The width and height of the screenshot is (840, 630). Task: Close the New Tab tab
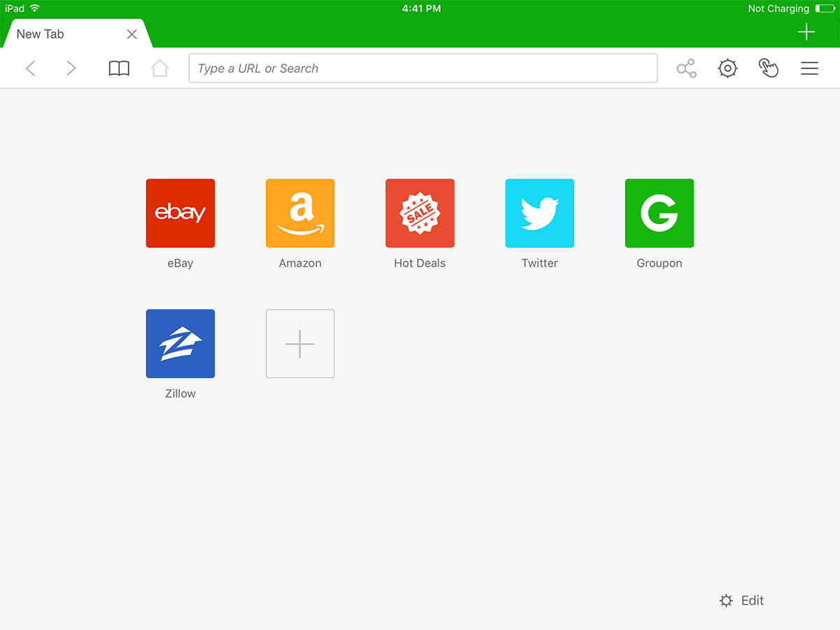tap(132, 34)
